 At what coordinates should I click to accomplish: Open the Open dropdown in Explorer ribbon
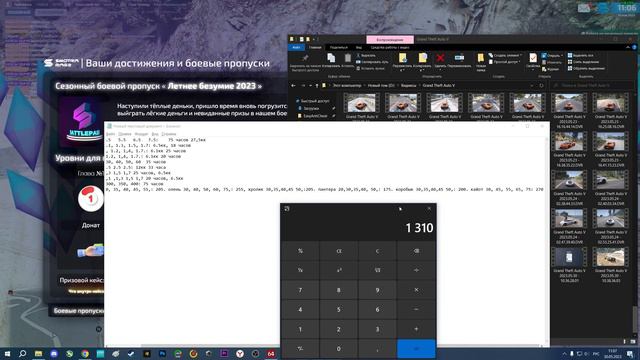(x=553, y=55)
